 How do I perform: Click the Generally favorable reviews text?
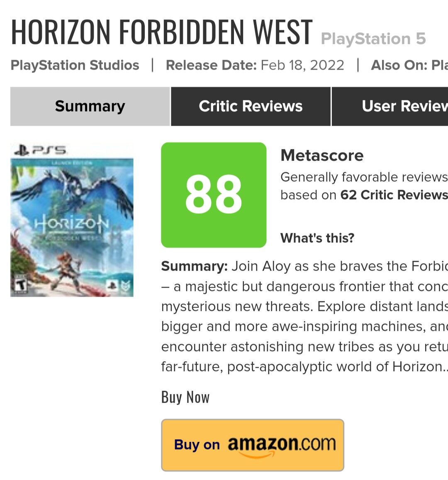[363, 177]
